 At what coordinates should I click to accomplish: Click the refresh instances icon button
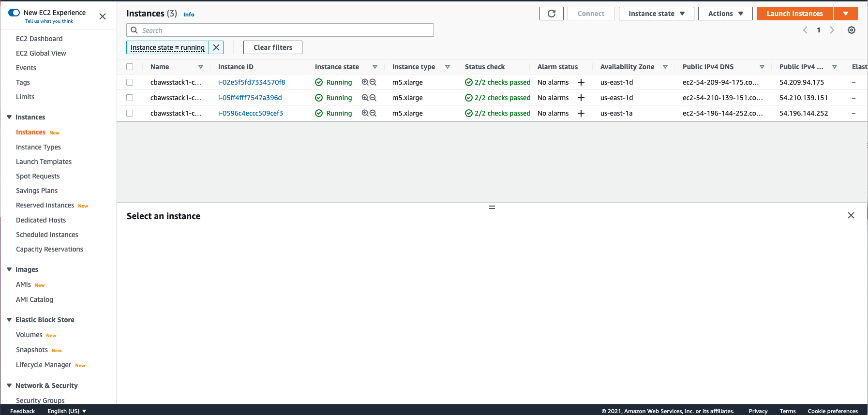[551, 14]
